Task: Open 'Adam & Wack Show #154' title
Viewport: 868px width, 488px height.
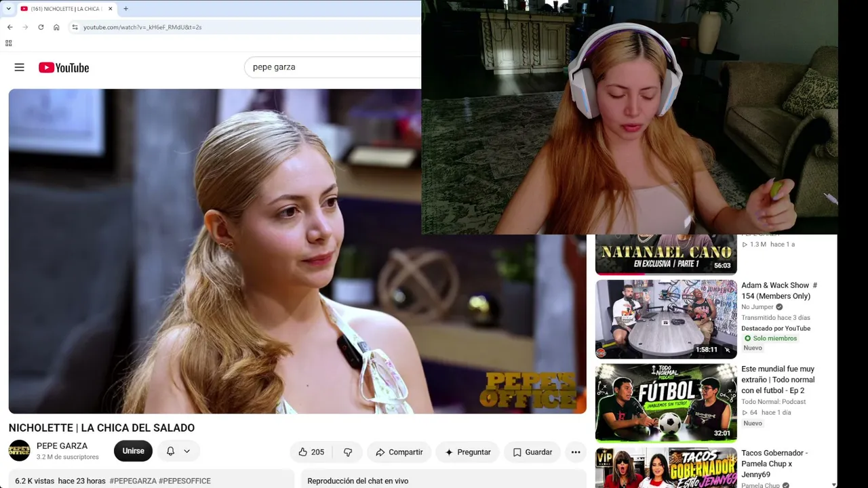Action: coord(779,291)
